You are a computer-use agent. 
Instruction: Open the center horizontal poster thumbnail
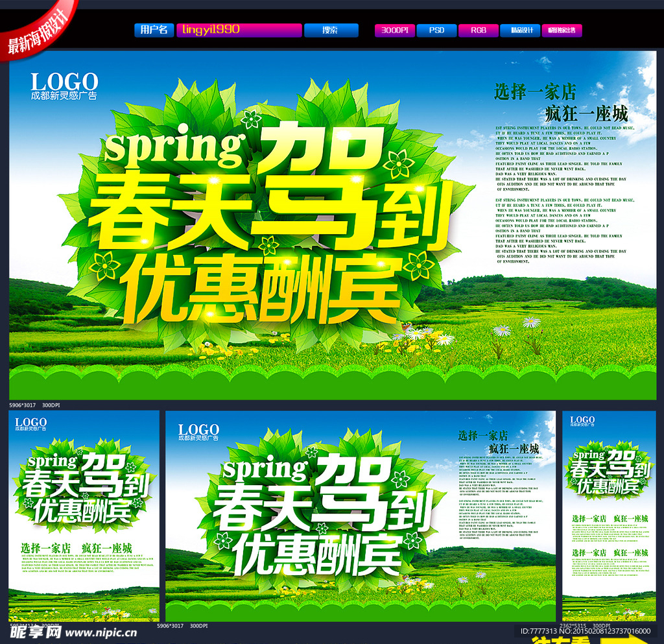(x=361, y=516)
